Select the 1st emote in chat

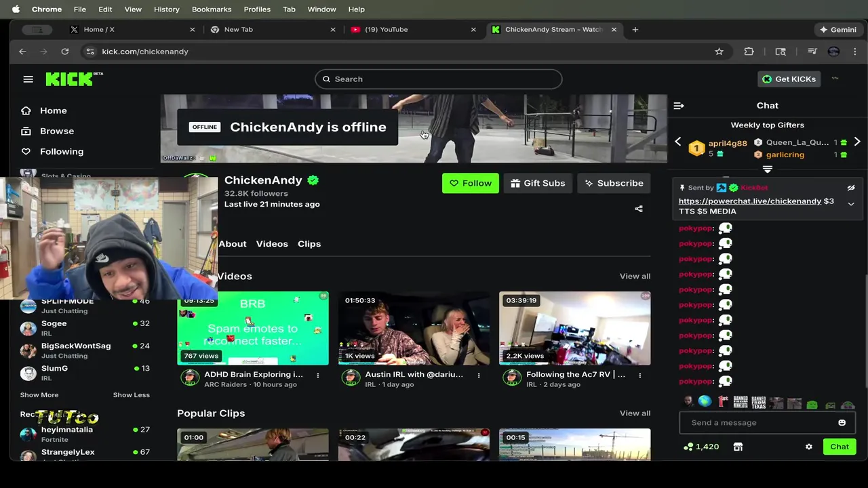723,403
